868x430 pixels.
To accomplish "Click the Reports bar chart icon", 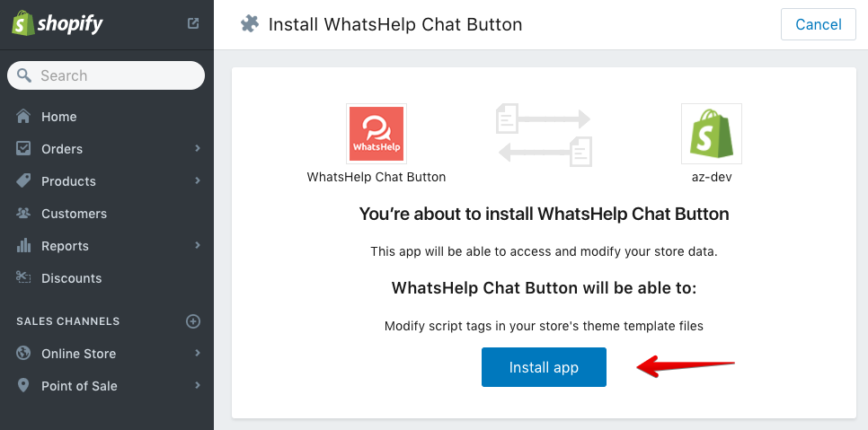I will click(x=23, y=245).
